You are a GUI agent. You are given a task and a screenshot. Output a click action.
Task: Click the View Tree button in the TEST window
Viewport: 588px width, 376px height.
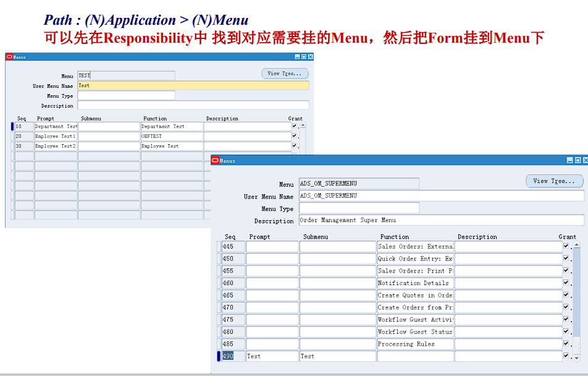285,73
